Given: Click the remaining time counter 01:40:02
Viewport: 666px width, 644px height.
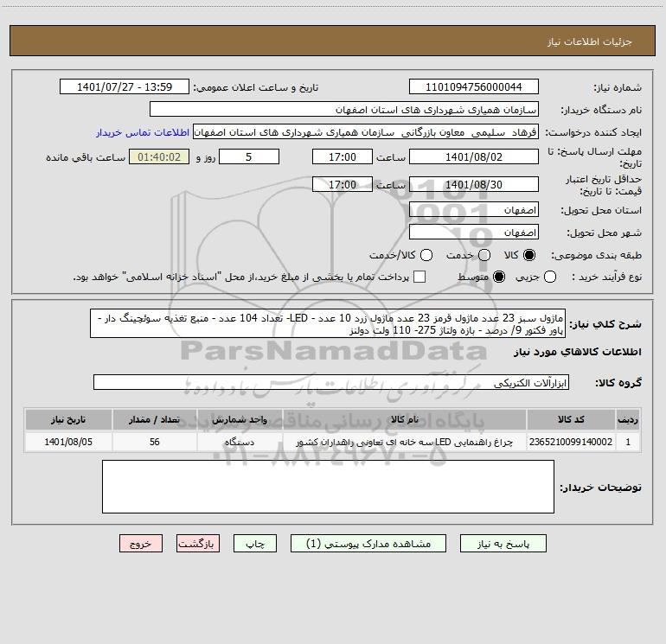Looking at the screenshot, I should tap(159, 156).
